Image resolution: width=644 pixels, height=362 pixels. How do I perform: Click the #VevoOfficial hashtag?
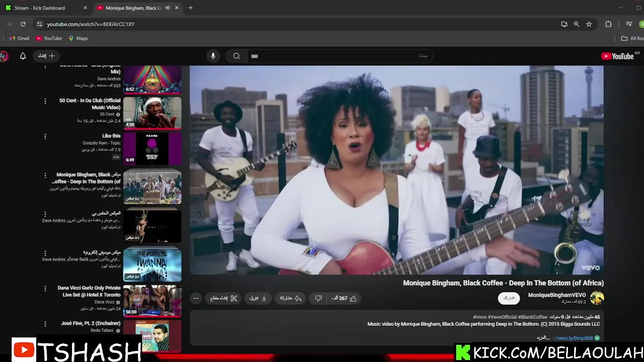pyautogui.click(x=502, y=317)
